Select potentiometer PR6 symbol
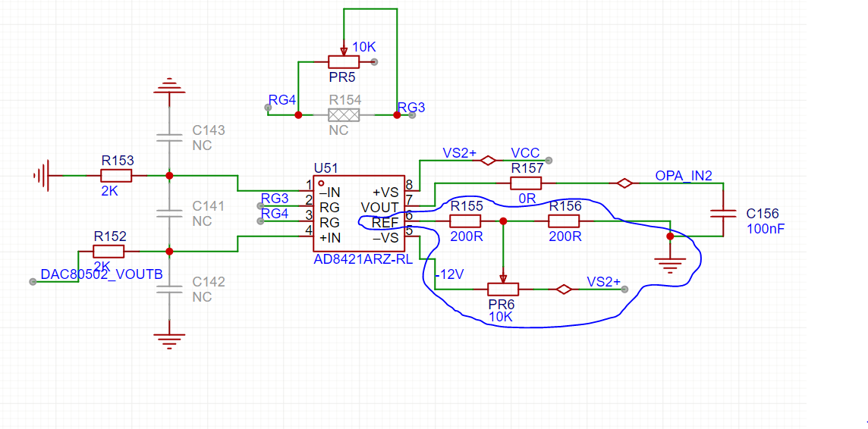868x429 pixels. tap(503, 289)
